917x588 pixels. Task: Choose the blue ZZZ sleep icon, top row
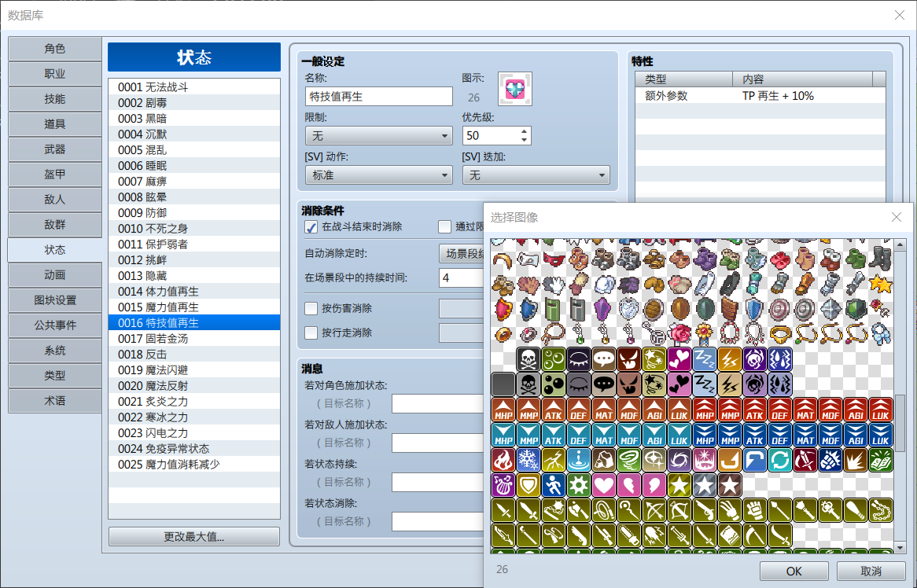[704, 359]
